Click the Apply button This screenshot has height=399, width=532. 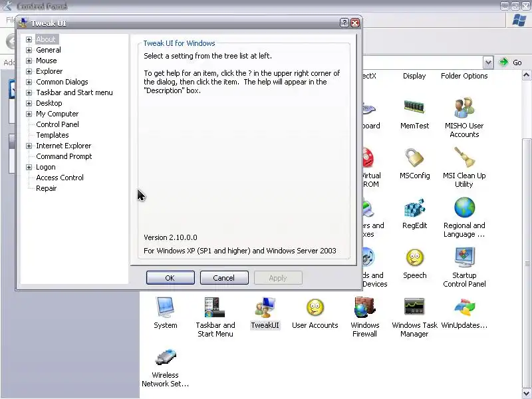[278, 278]
